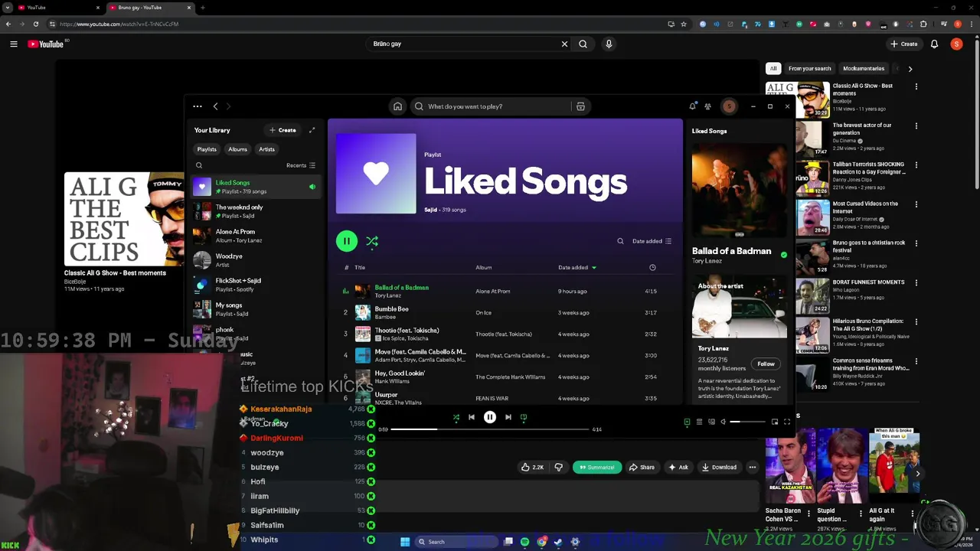The image size is (980, 551).
Task: Enter Spotify full screen mode
Action: click(786, 422)
